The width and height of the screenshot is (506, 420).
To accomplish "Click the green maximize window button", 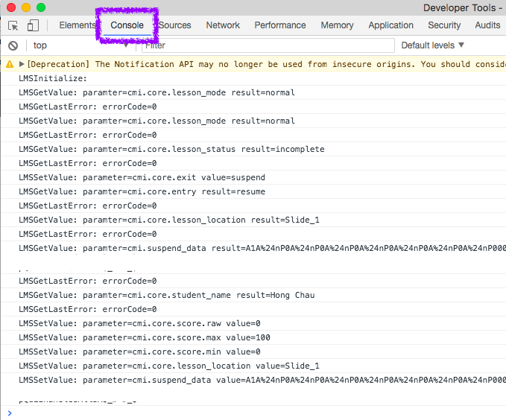I will pyautogui.click(x=41, y=7).
